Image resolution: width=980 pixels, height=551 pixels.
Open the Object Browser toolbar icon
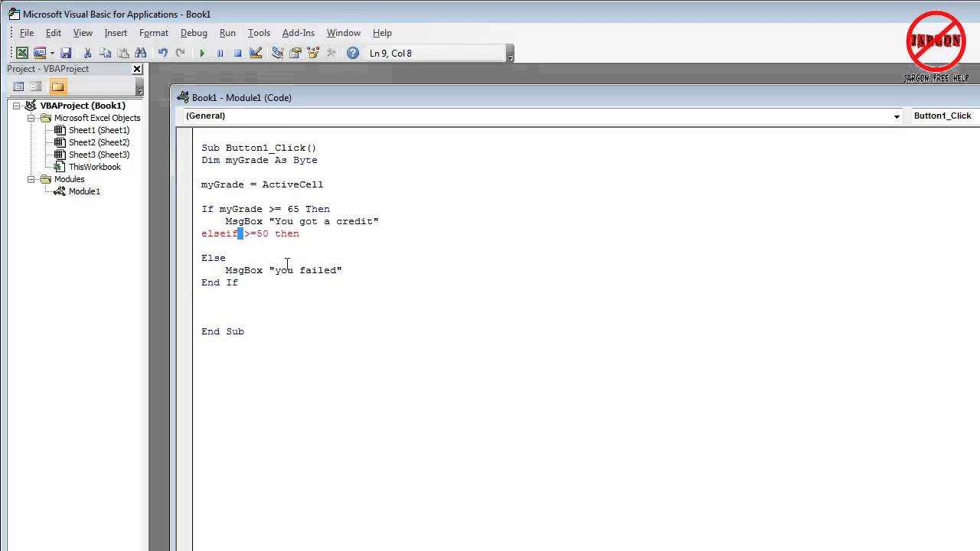[x=313, y=53]
